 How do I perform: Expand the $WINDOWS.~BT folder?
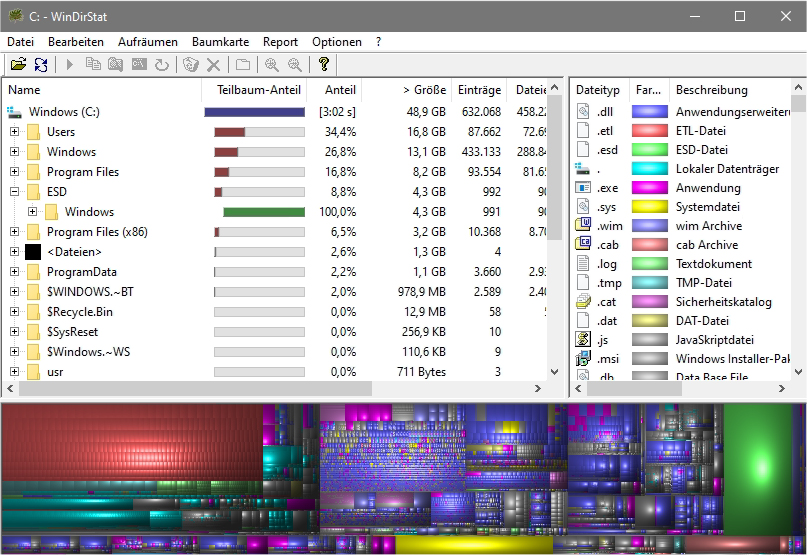tap(14, 292)
